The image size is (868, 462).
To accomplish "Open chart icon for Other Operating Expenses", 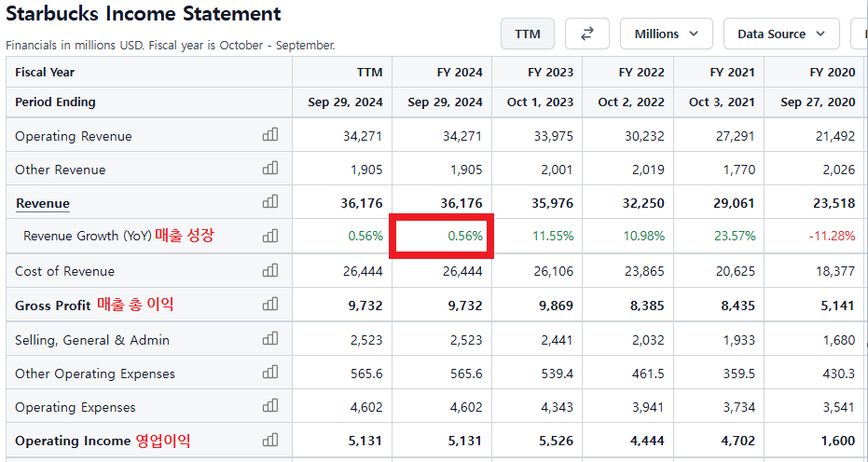I will 270,373.
